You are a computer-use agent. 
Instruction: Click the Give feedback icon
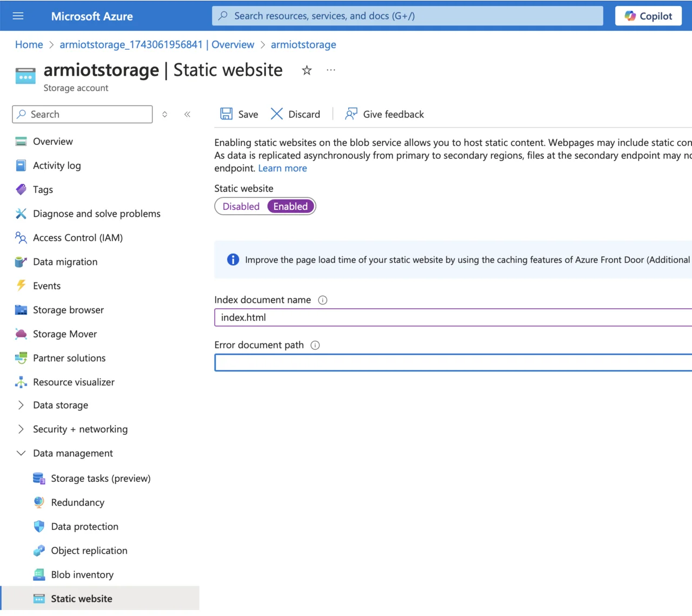point(351,114)
